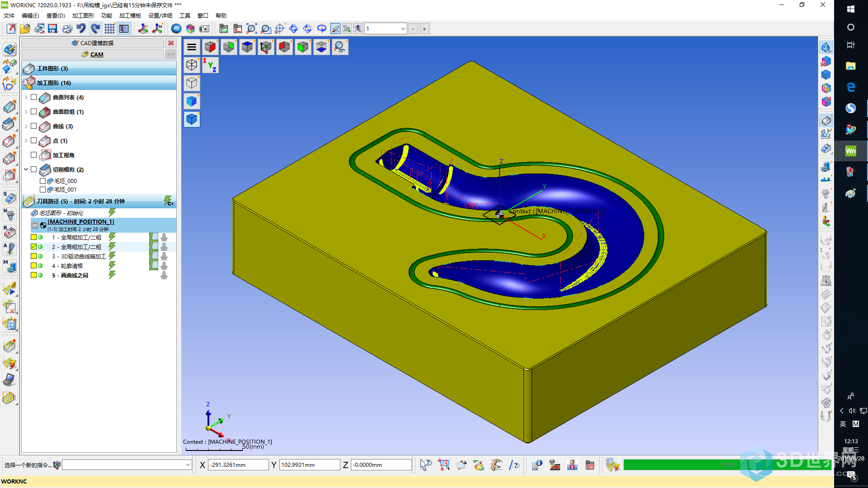Redo the action with the redo arrow
The width and height of the screenshot is (868, 488).
click(x=95, y=29)
